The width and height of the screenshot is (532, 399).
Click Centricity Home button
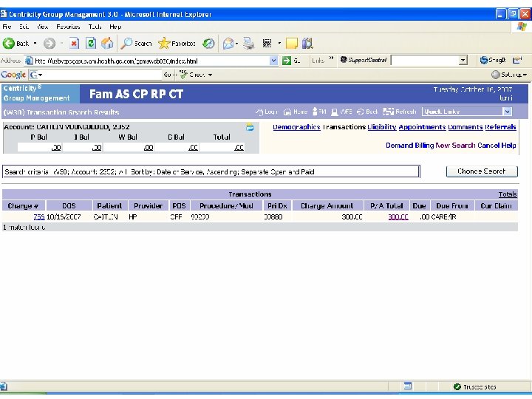pyautogui.click(x=296, y=112)
